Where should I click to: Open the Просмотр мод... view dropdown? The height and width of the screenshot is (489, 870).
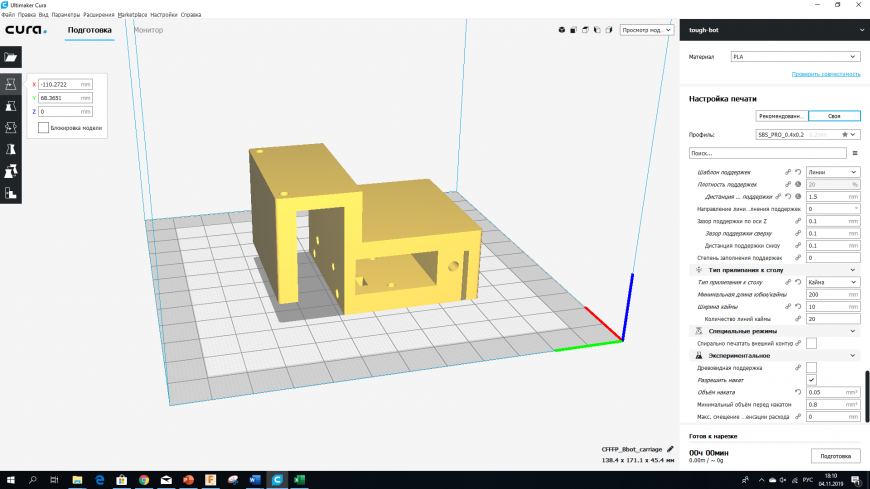[647, 30]
